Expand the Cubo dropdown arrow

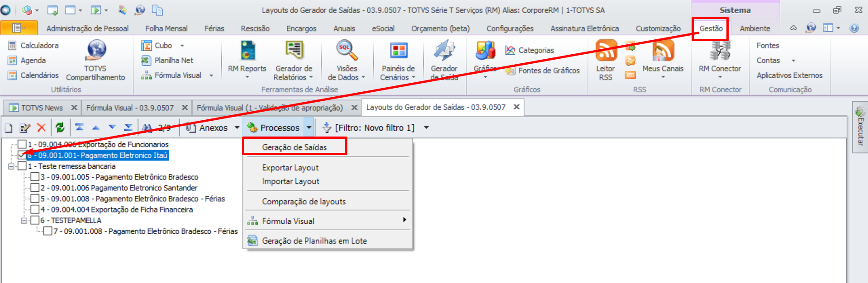point(182,46)
